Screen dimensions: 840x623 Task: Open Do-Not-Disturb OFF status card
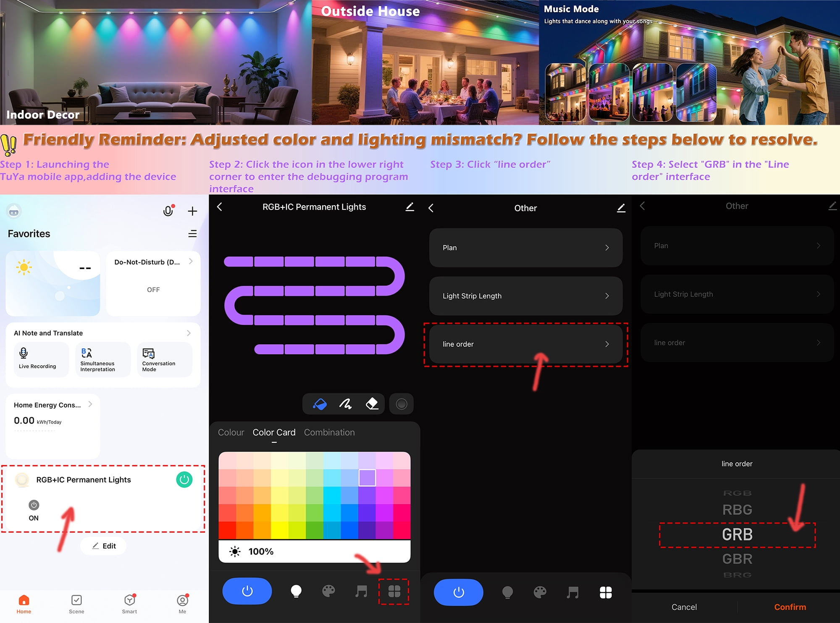coord(153,283)
